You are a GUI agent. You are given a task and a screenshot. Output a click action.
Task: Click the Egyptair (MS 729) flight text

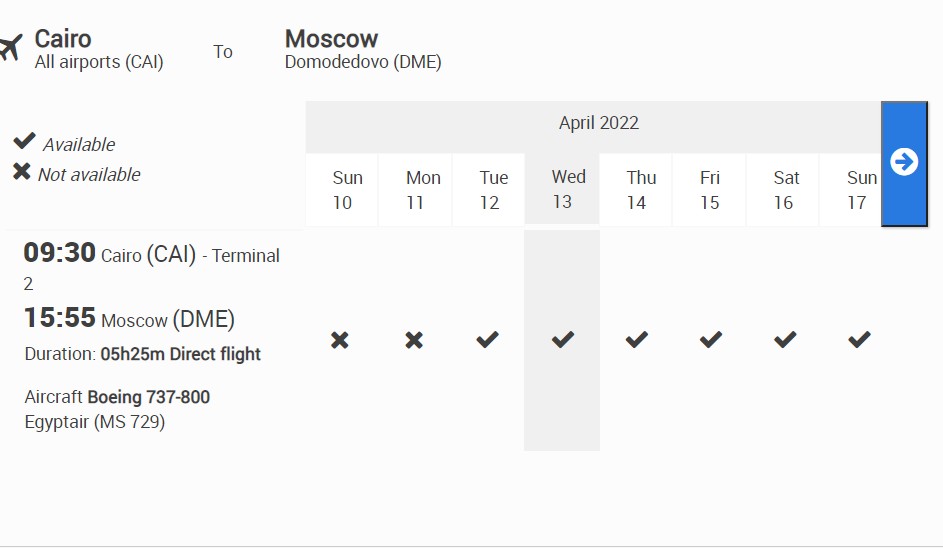tap(95, 422)
